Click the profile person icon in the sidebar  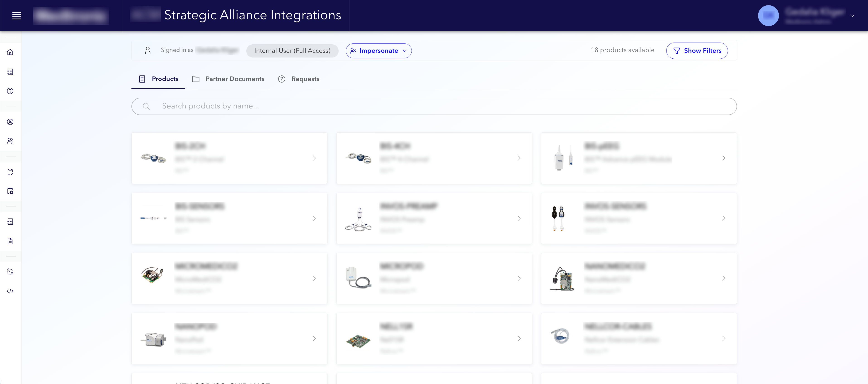pyautogui.click(x=10, y=122)
